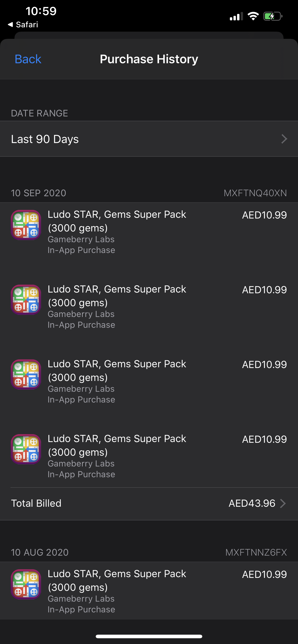Tap order ID MXFTNNZ6FX

click(256, 552)
